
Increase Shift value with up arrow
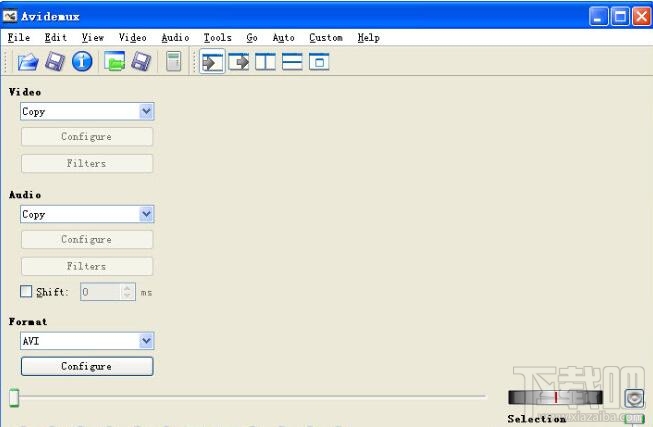point(127,288)
